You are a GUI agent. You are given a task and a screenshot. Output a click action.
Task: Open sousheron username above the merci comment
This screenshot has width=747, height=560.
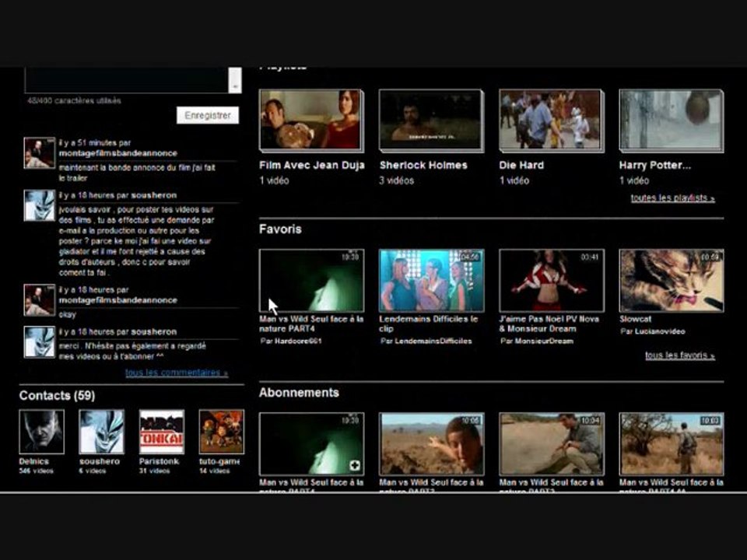153,331
